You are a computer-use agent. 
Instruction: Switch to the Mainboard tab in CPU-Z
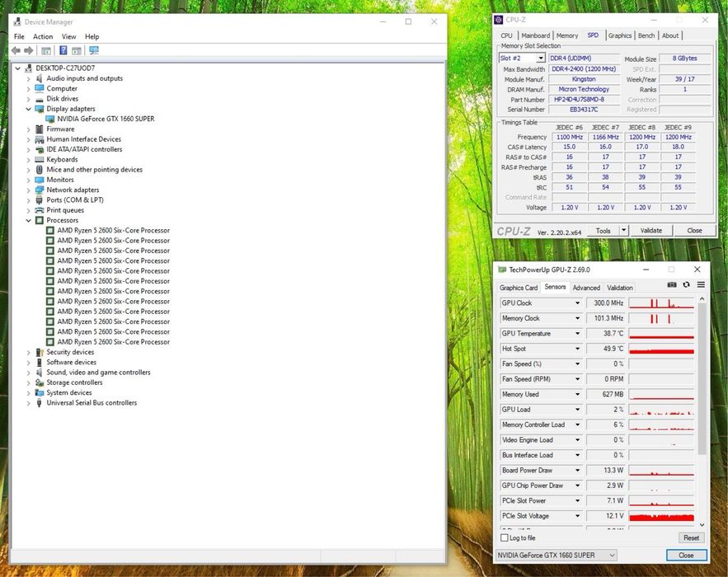535,35
